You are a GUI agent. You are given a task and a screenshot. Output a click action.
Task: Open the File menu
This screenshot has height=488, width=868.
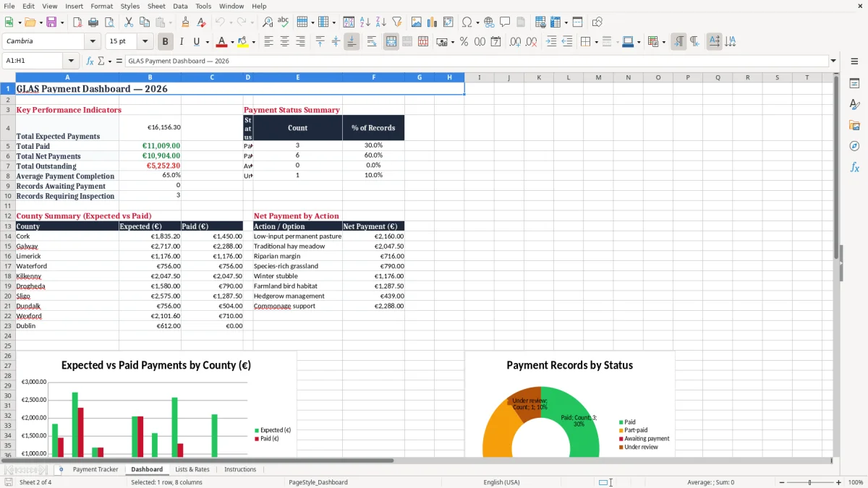9,6
